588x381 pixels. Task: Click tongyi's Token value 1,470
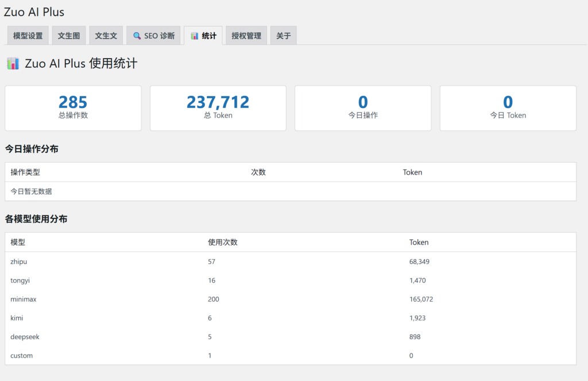click(417, 280)
